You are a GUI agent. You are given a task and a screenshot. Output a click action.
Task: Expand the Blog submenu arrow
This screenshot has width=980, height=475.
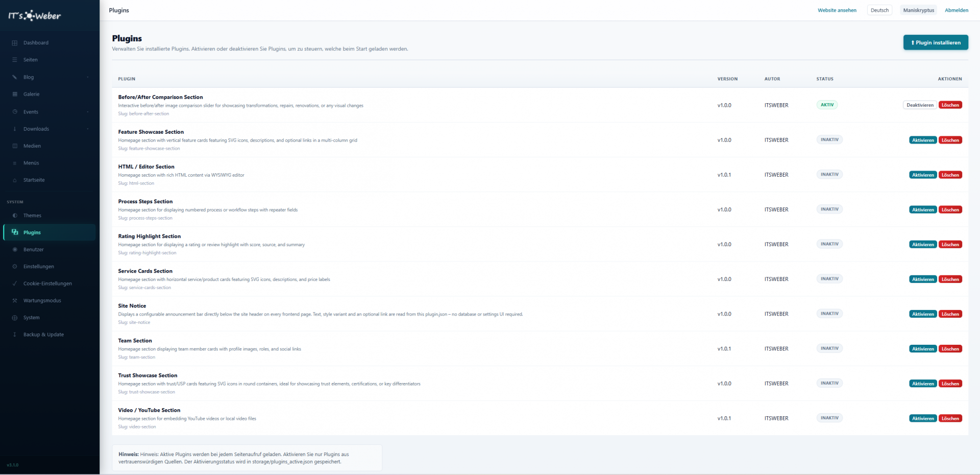pyautogui.click(x=88, y=77)
